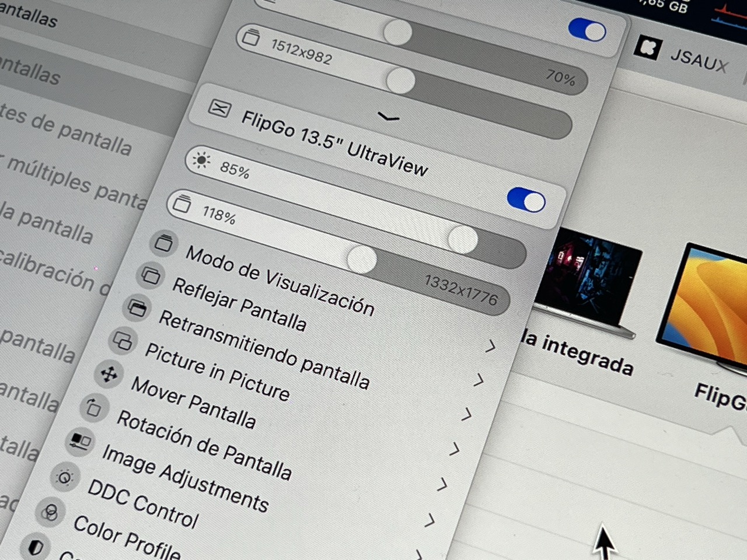
Task: Click the brightness sun icon at 85%
Action: [x=201, y=160]
